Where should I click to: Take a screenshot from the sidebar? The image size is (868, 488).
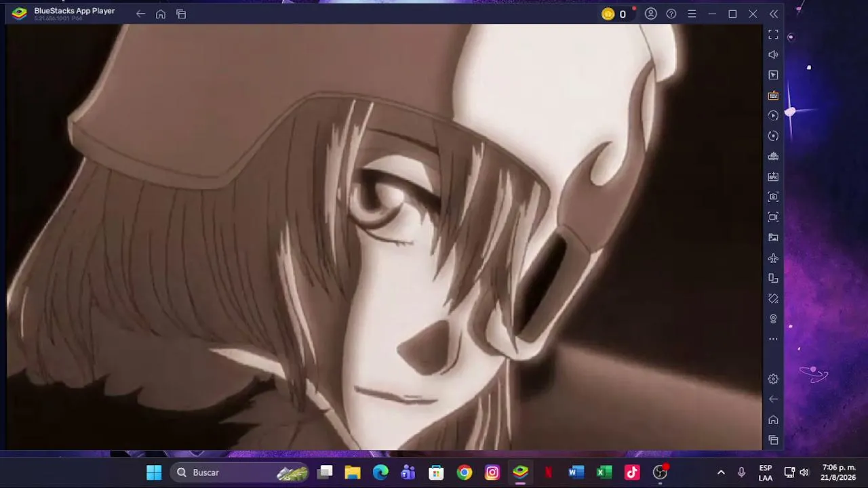tap(773, 197)
